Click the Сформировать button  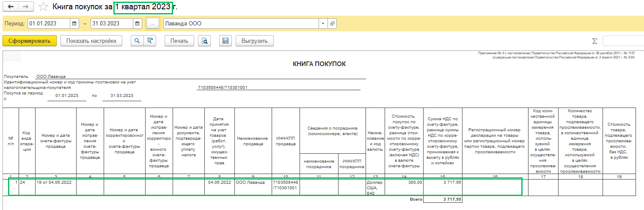pos(29,41)
